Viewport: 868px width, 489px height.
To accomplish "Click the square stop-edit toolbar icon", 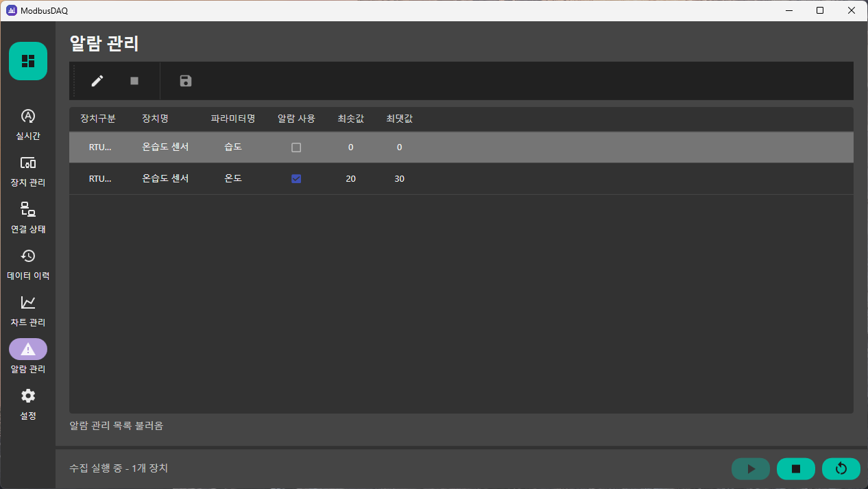I will pyautogui.click(x=134, y=81).
